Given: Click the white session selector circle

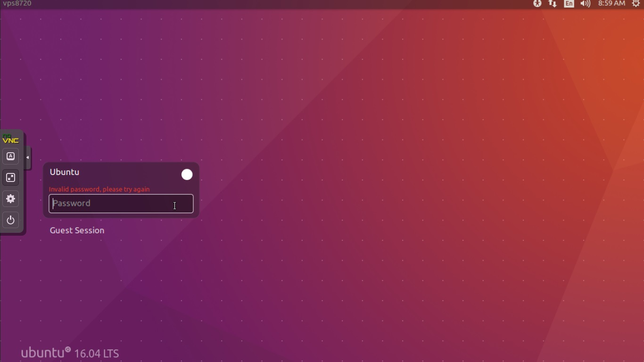Looking at the screenshot, I should coord(187,175).
